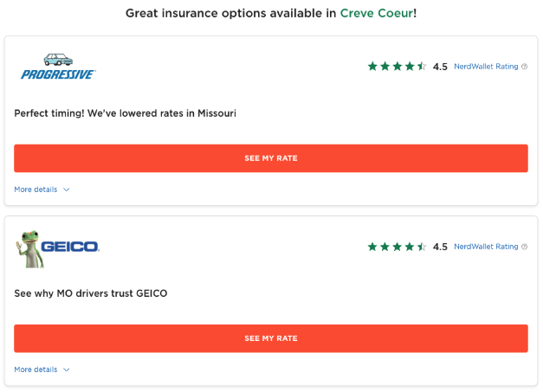Click the Progressive car logo
Image resolution: width=543 pixels, height=392 pixels.
58,66
